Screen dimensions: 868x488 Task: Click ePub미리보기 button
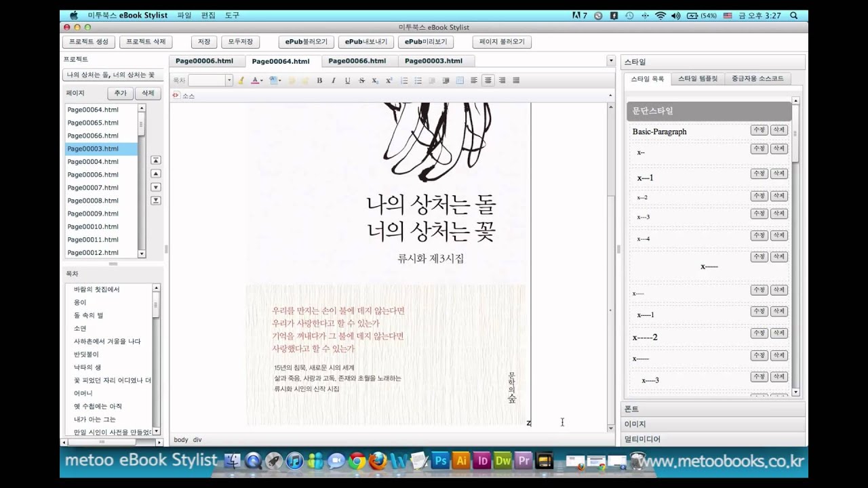click(x=426, y=42)
